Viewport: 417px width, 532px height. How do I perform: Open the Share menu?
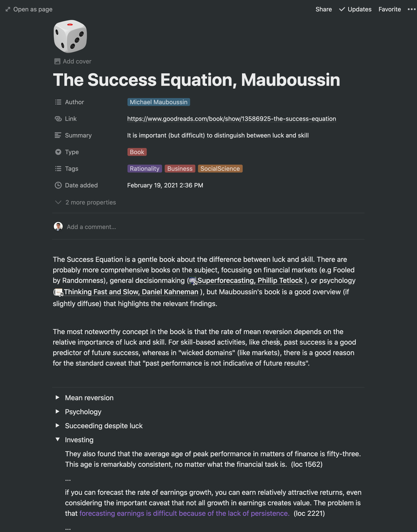coord(323,9)
